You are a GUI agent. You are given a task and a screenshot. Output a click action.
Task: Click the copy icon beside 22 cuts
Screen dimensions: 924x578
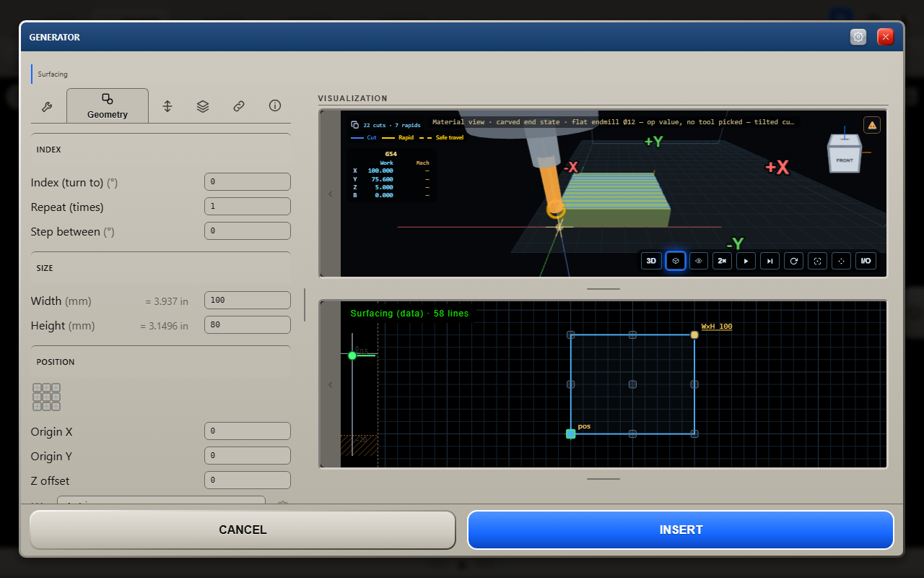(354, 125)
